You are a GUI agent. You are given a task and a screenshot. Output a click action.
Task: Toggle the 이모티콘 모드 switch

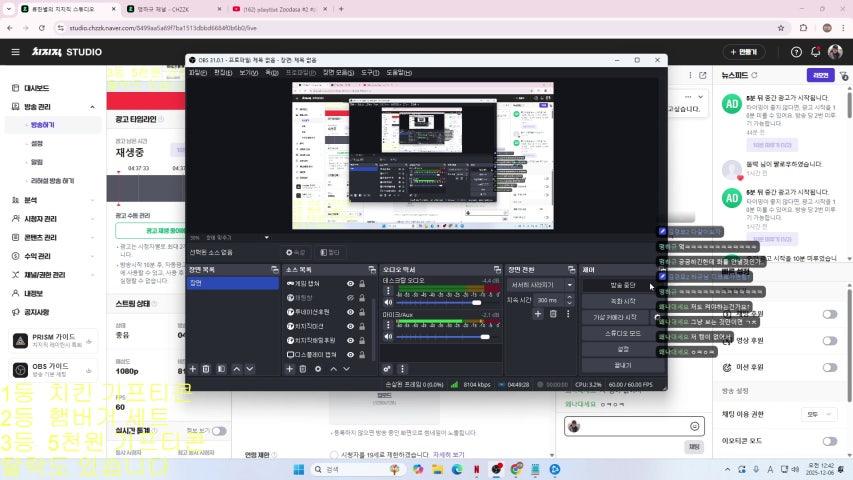click(829, 441)
